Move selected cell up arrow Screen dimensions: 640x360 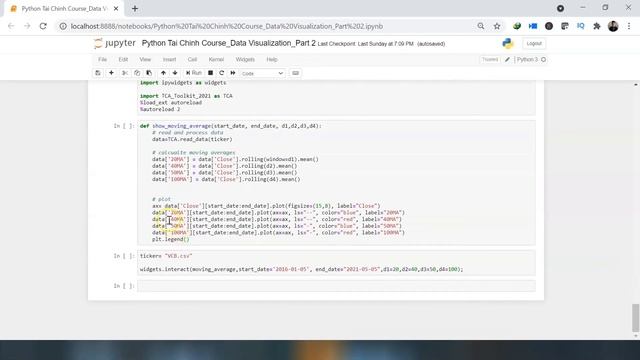pos(163,73)
